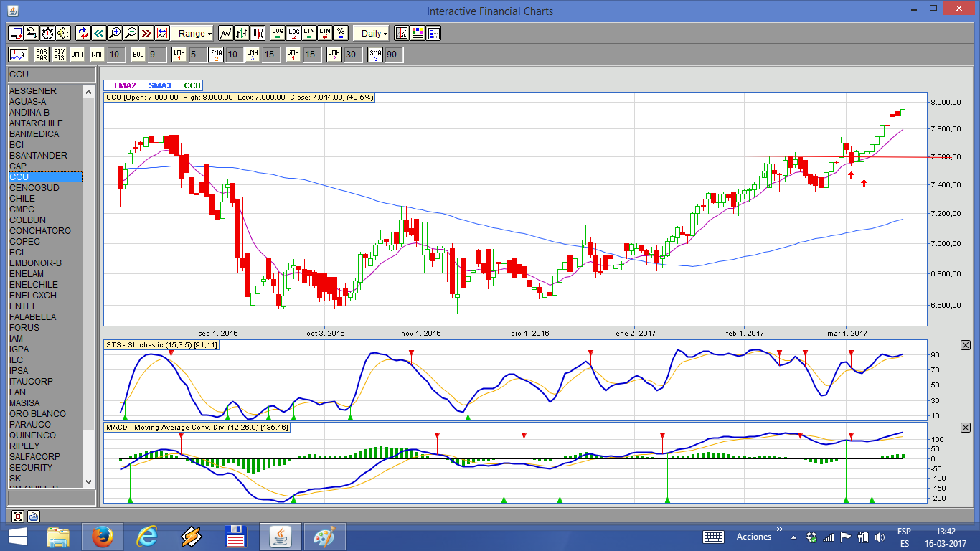Click the percent scale icon

pos(341,33)
